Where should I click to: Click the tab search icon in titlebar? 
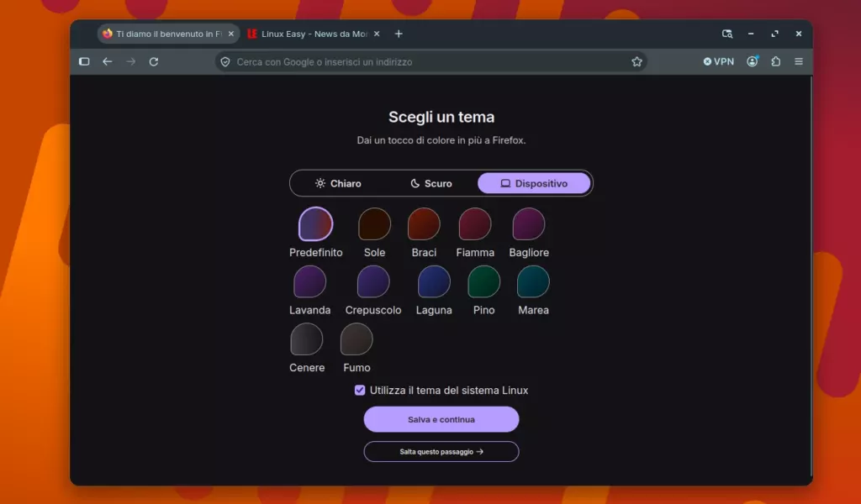(727, 34)
